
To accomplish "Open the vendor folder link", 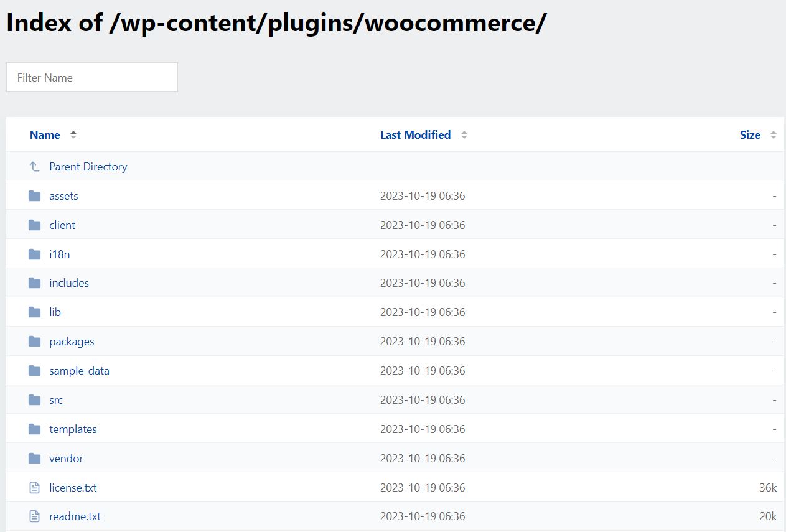I will (x=66, y=459).
